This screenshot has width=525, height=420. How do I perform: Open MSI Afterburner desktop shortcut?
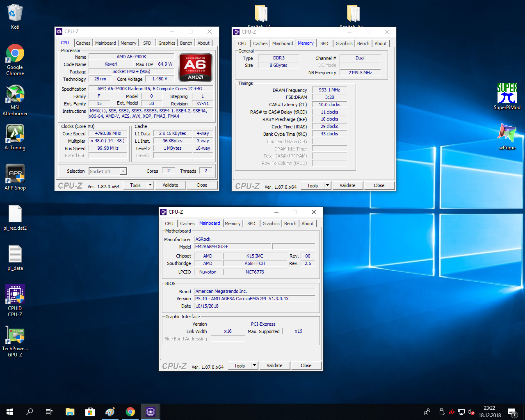tap(15, 100)
